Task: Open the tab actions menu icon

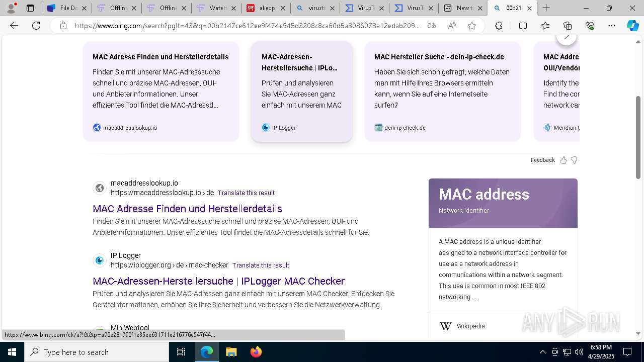Action: pos(30,8)
